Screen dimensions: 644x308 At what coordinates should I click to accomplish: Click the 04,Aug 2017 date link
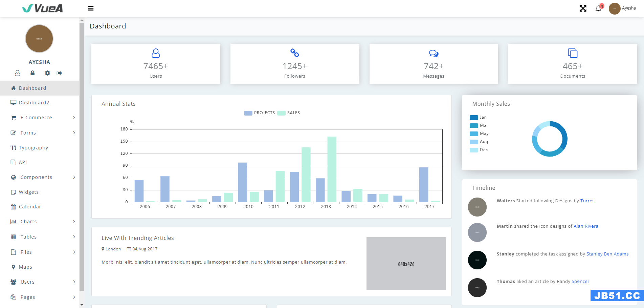pos(142,249)
